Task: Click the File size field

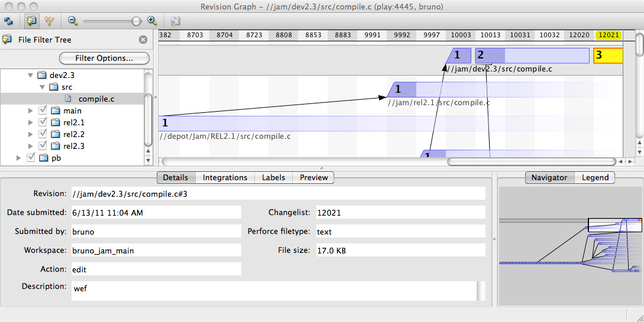Action: pyautogui.click(x=401, y=251)
